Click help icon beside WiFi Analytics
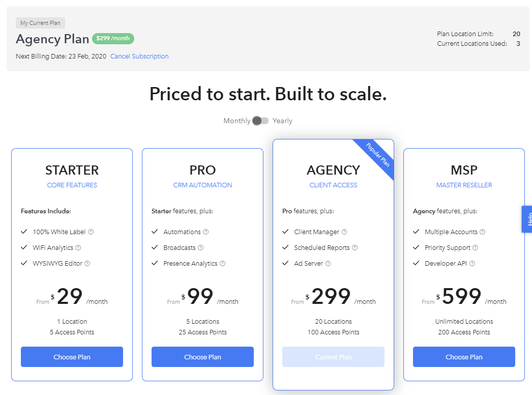 pyautogui.click(x=78, y=247)
